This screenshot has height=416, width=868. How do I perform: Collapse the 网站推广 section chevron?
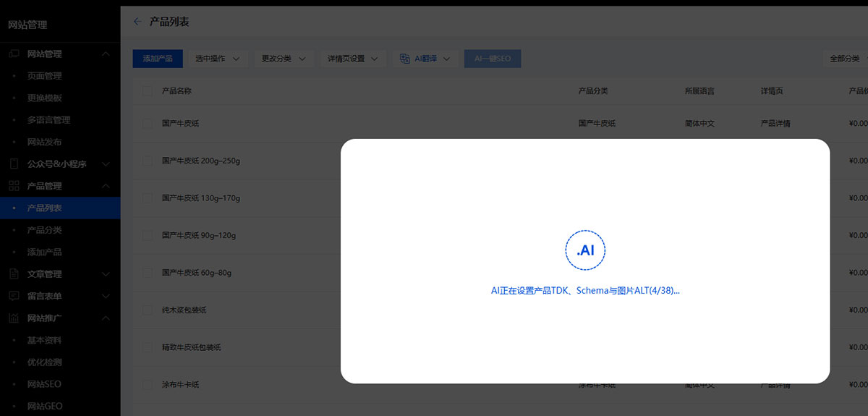(x=106, y=318)
